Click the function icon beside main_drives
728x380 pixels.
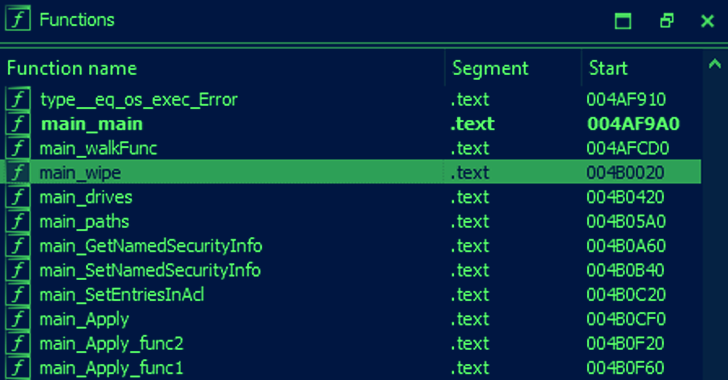(x=18, y=197)
